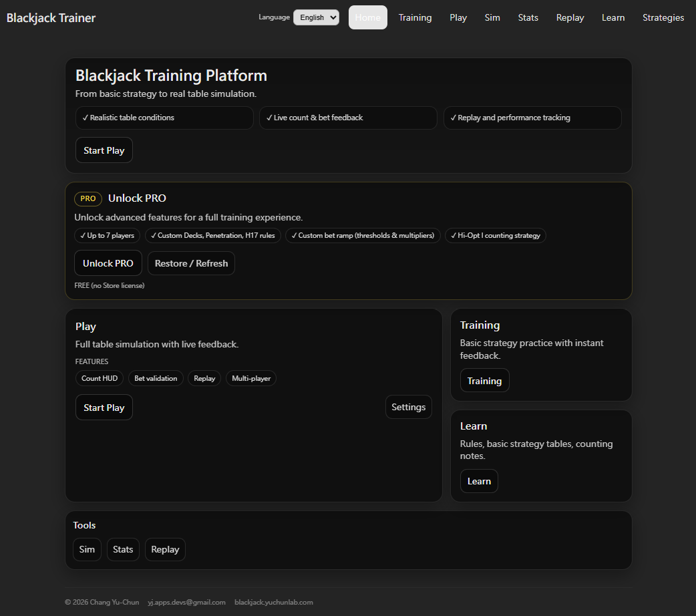Viewport: 696px width, 616px height.
Task: Click Start Play in the hero banner
Action: point(104,150)
